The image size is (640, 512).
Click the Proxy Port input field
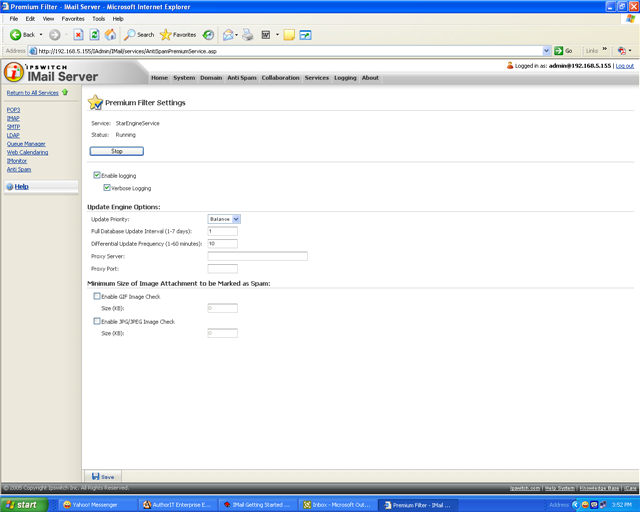click(222, 269)
